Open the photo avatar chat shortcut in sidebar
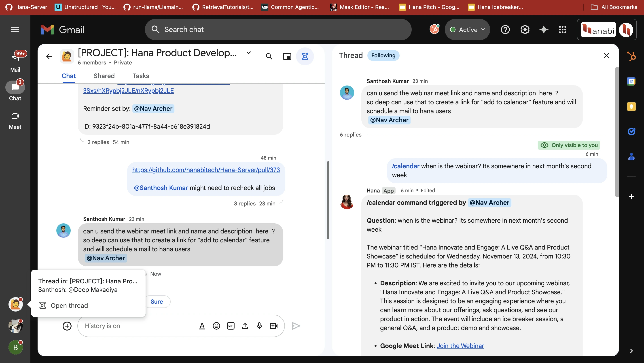Image resolution: width=644 pixels, height=363 pixels. (15, 326)
